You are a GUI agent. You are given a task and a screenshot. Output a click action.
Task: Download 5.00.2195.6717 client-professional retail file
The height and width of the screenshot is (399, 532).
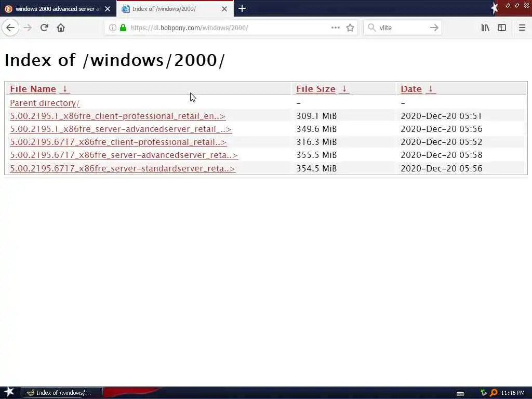pos(118,142)
